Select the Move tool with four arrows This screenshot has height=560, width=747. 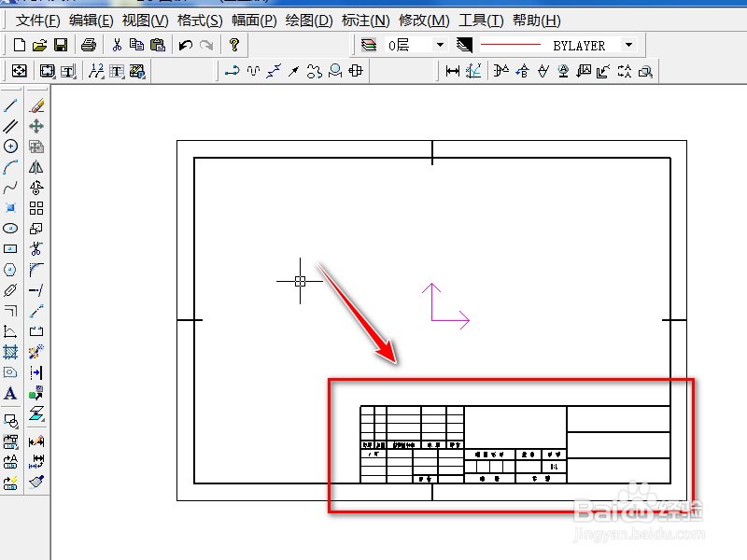tap(36, 126)
